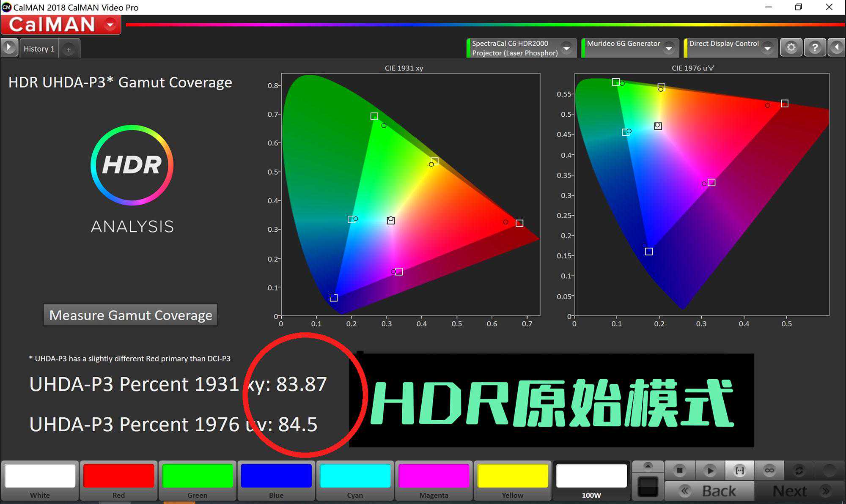Open the settings gear icon
The image size is (846, 504).
click(x=791, y=47)
